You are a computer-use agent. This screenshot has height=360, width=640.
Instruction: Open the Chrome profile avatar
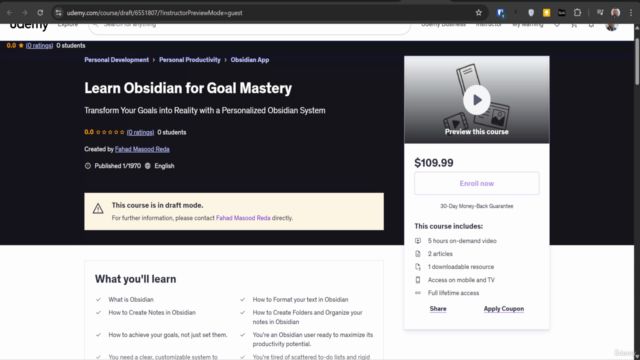pyautogui.click(x=616, y=13)
